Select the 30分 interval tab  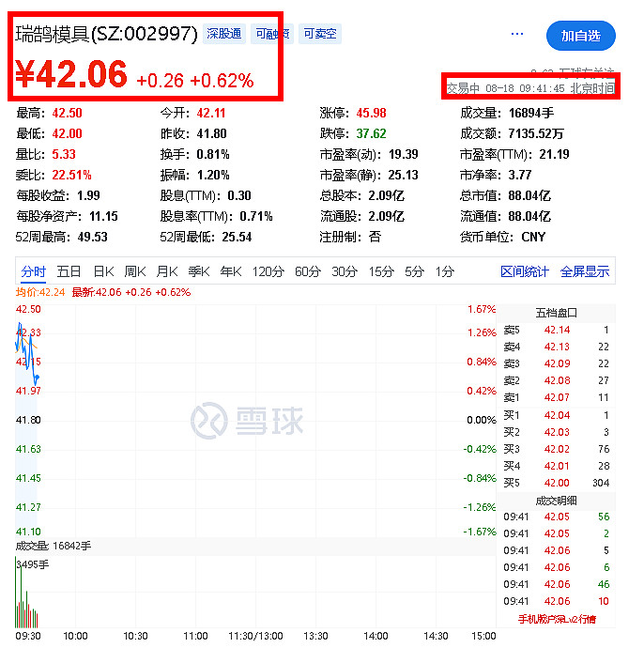(345, 271)
